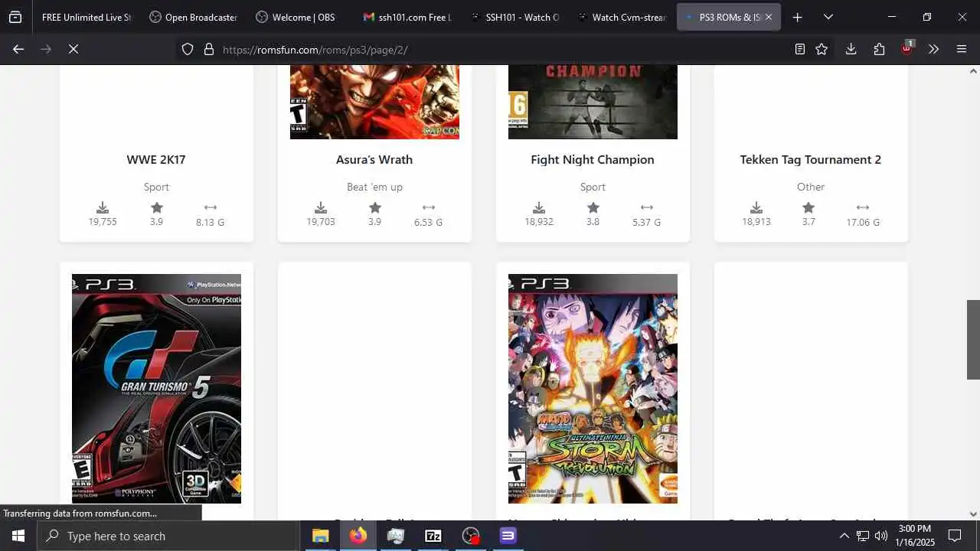Click the size arrow icon under Asura's Wrath

pos(429,207)
